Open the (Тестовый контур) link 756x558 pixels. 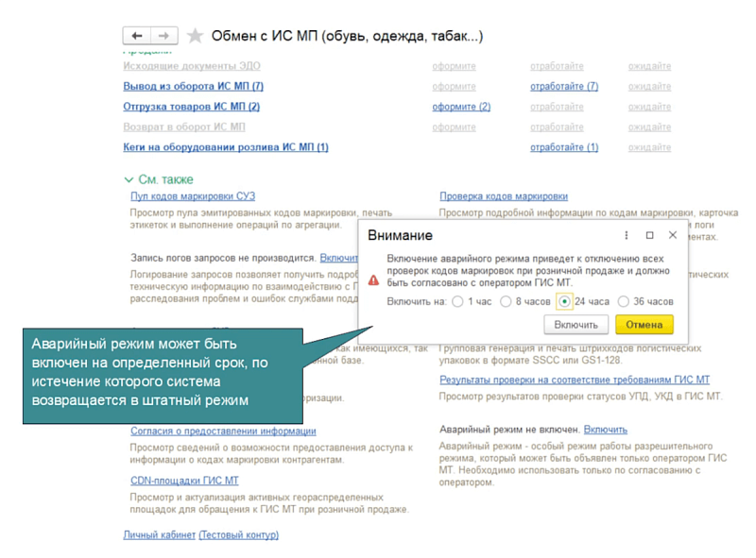pyautogui.click(x=239, y=535)
